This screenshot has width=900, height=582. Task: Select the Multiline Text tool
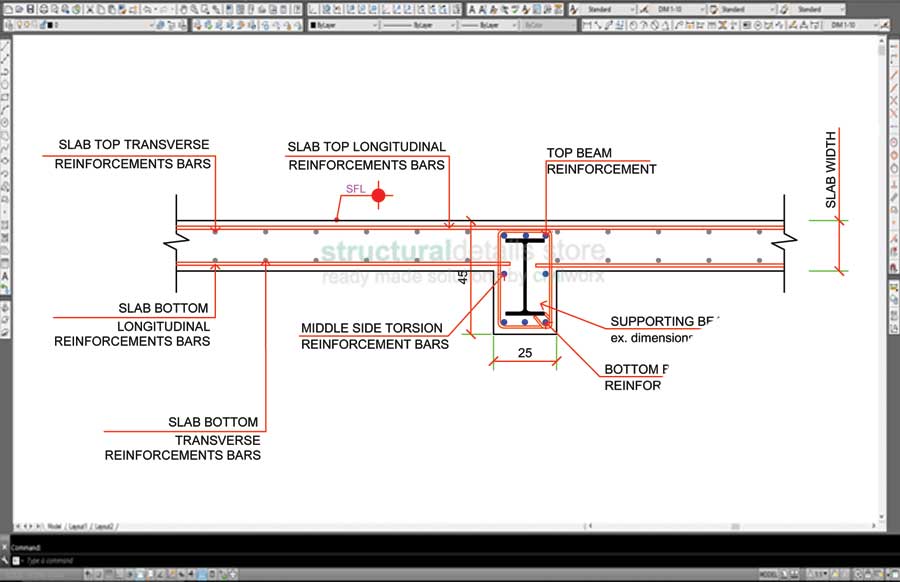tap(5, 275)
